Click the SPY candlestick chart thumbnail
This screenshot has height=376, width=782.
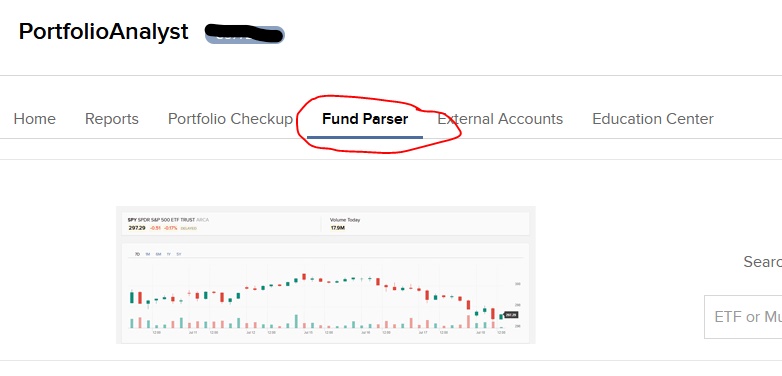point(326,275)
